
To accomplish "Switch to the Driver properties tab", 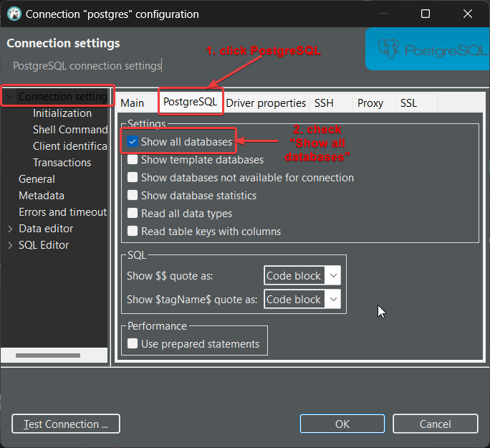I will tap(266, 103).
